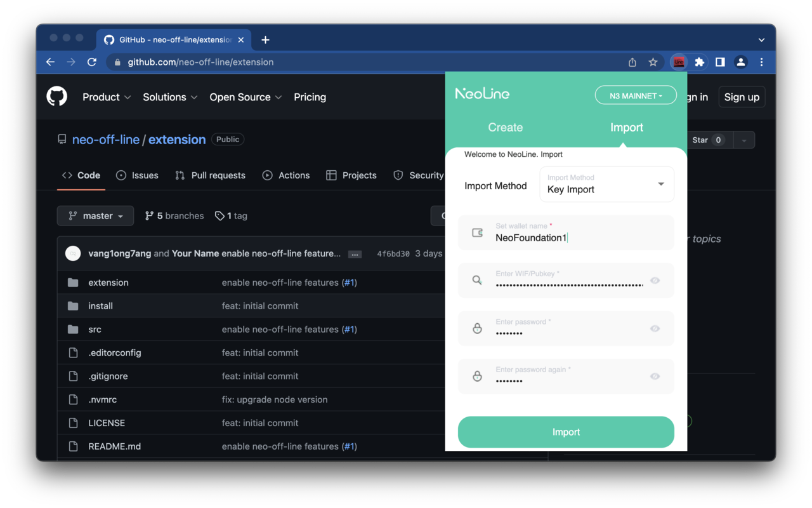Reveal the Enter password again field eye icon
The height and width of the screenshot is (508, 812).
[655, 377]
